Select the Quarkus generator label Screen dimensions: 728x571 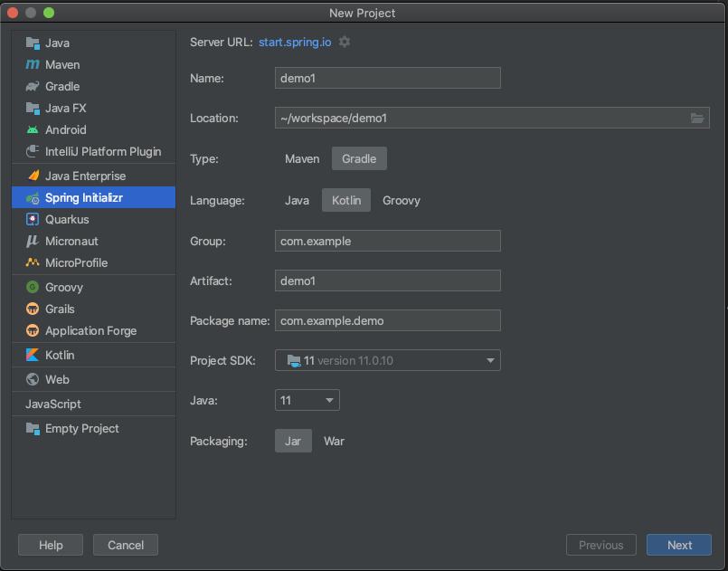coord(67,219)
